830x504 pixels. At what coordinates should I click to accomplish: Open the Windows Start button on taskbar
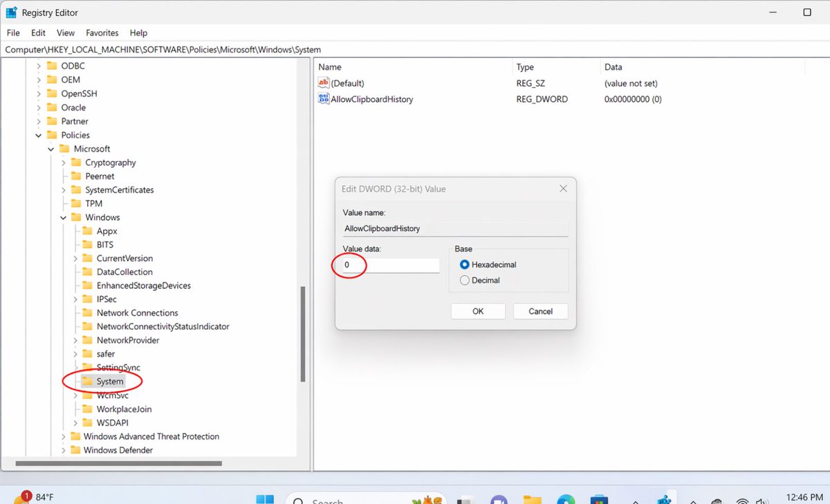(265, 500)
